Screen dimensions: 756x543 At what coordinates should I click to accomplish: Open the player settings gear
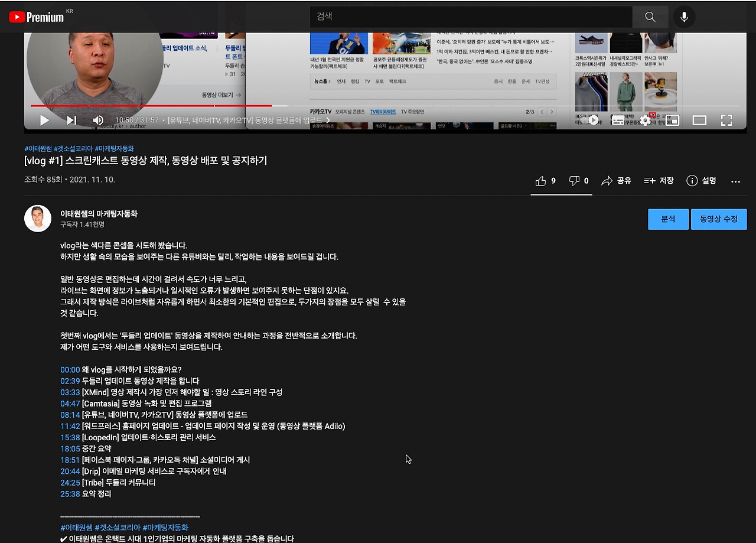coord(645,120)
